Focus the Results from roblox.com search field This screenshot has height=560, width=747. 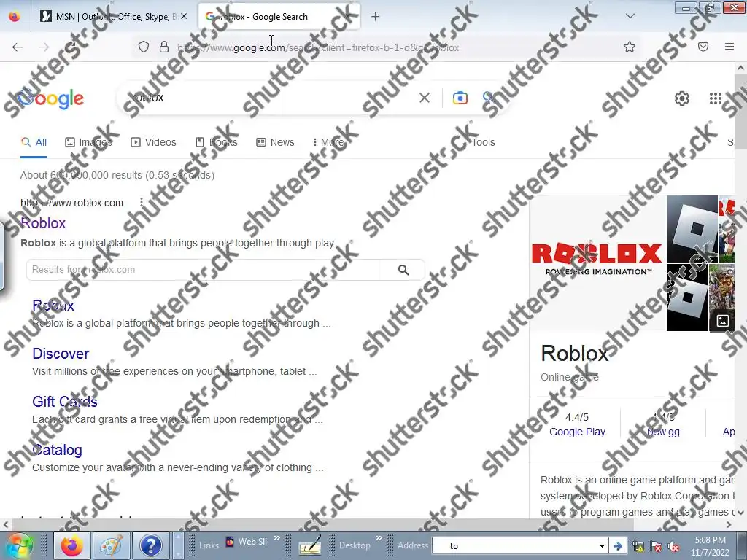click(204, 270)
